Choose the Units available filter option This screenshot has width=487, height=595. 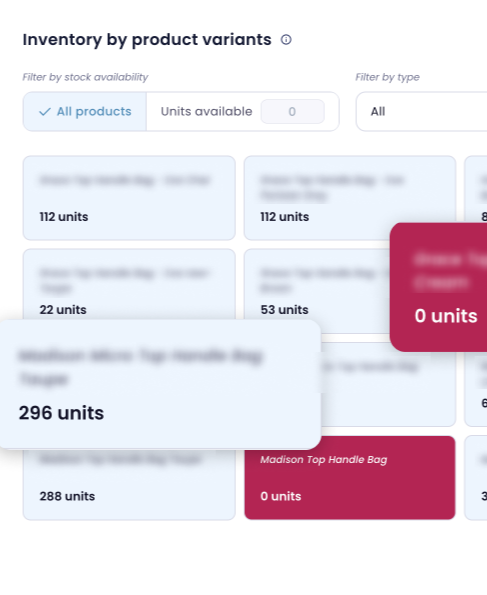pos(206,112)
